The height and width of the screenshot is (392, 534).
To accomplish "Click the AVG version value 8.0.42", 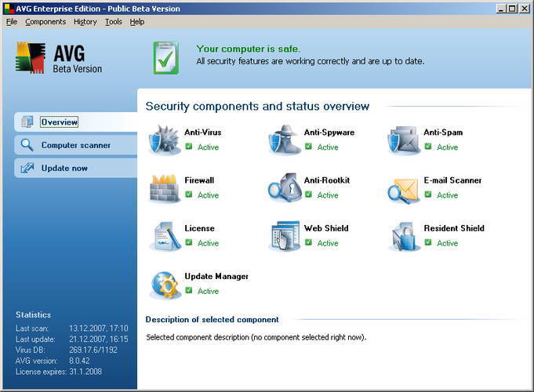I will click(79, 361).
